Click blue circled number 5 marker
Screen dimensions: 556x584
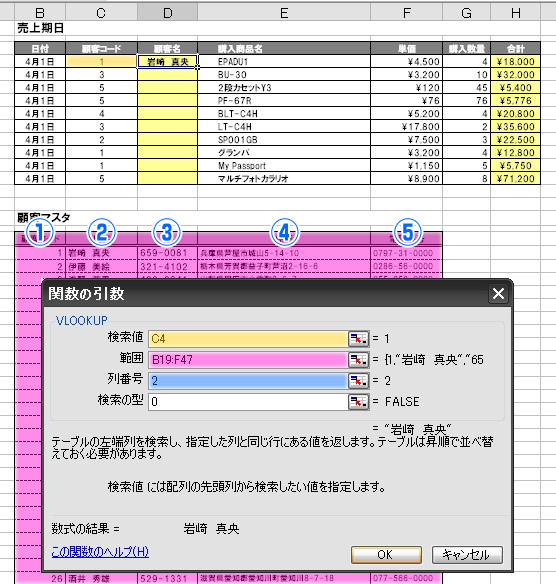(x=408, y=233)
